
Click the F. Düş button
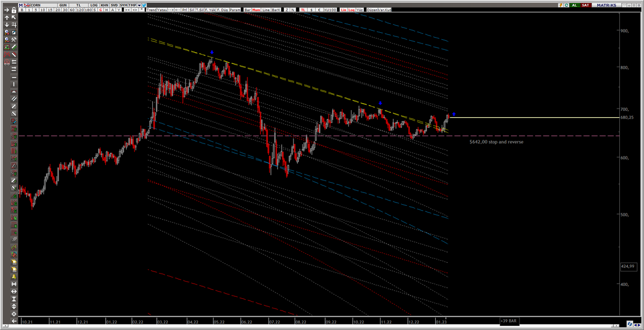pos(223,10)
